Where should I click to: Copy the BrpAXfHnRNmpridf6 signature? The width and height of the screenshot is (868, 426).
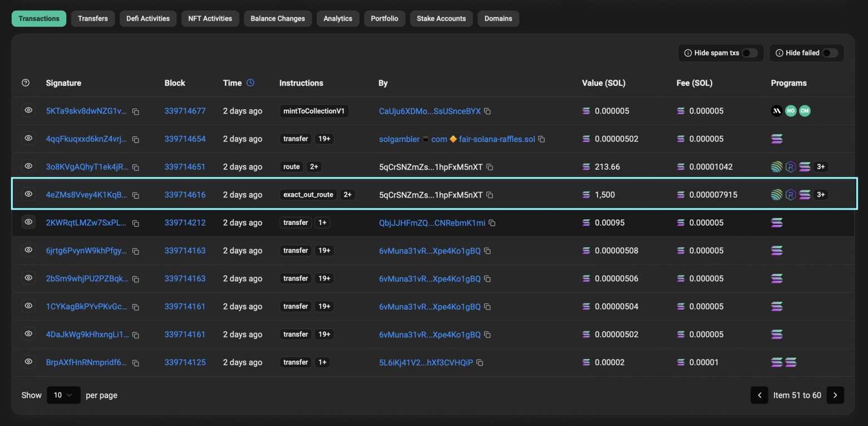coord(135,363)
